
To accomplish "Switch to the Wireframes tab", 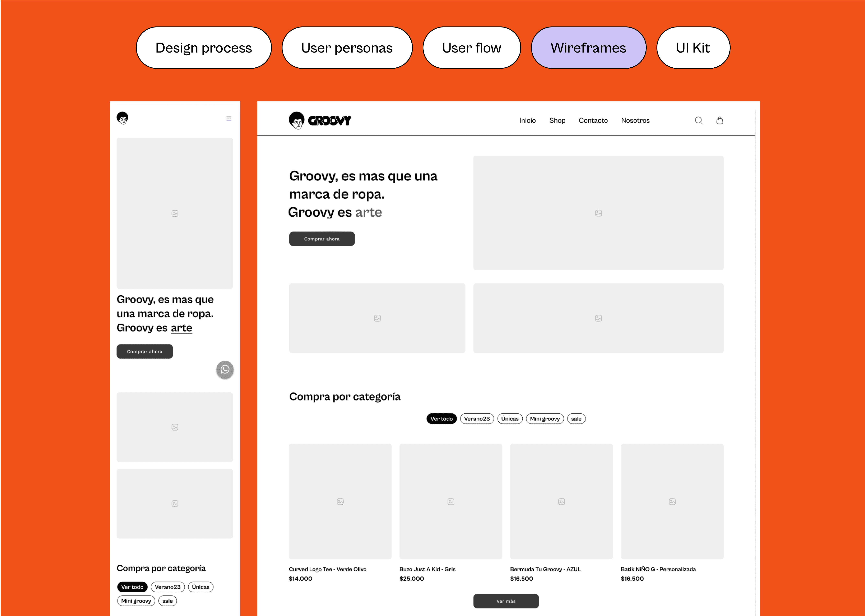I will [588, 48].
